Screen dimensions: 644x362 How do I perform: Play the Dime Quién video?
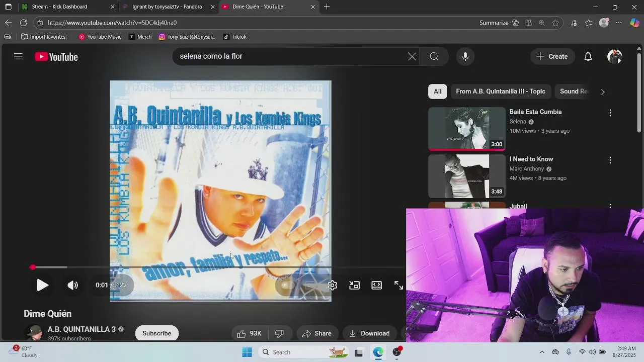coord(43,285)
